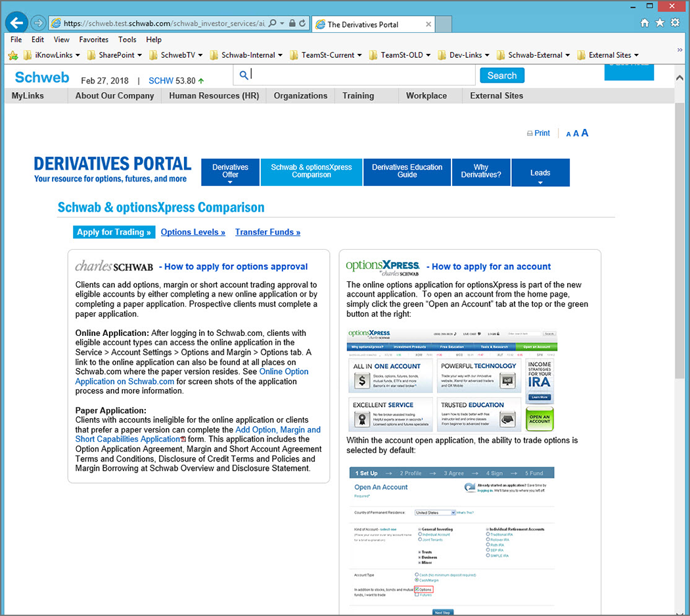Go back using the browser back arrow
The width and height of the screenshot is (690, 616).
[x=16, y=23]
